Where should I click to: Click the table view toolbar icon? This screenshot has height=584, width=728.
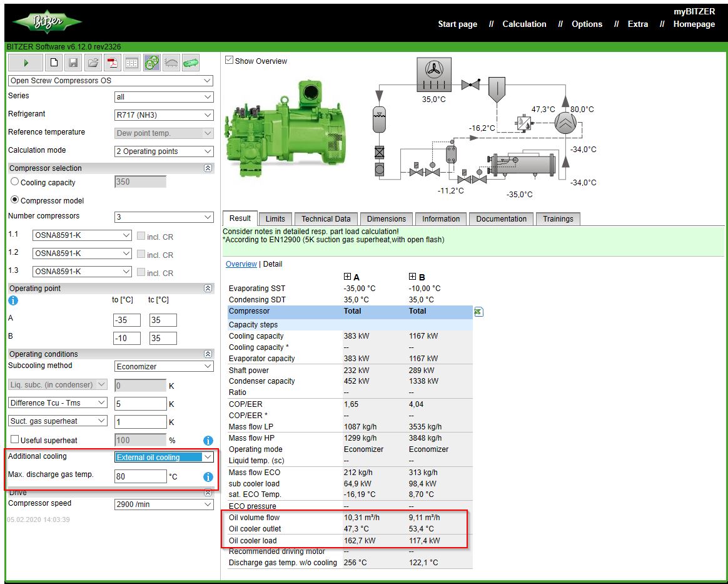[131, 63]
